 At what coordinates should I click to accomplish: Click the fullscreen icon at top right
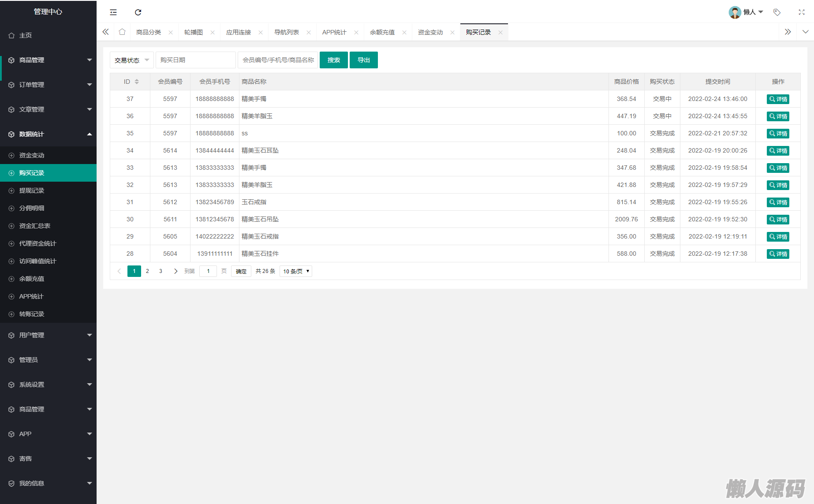[x=801, y=12]
